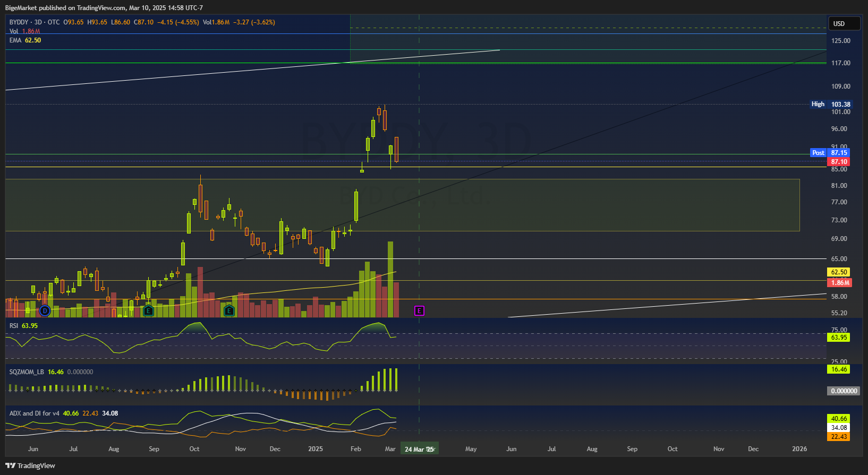This screenshot has height=475, width=868.
Task: Click the tallest green volume bar
Action: (x=390, y=280)
